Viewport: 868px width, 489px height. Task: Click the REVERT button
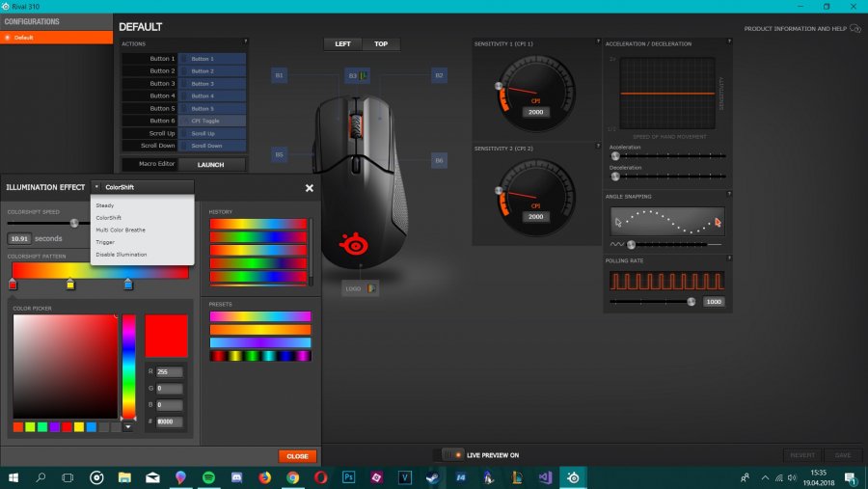pos(802,455)
